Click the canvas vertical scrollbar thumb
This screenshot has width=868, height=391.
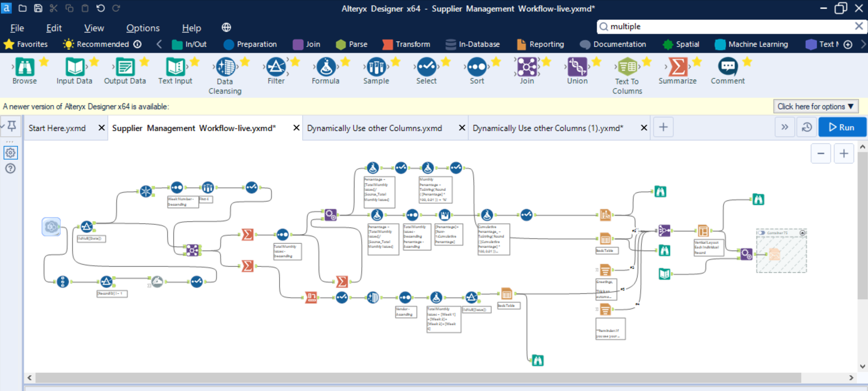click(x=862, y=225)
